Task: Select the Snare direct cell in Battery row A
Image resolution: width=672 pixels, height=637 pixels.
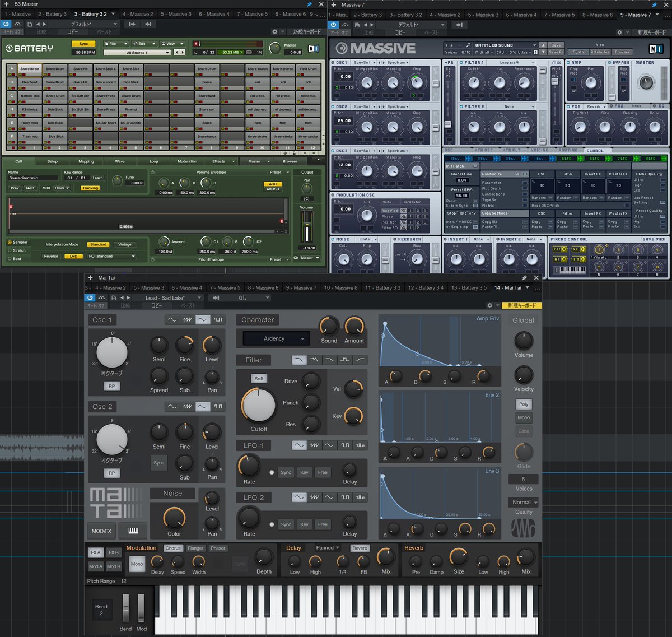Action: [x=30, y=69]
